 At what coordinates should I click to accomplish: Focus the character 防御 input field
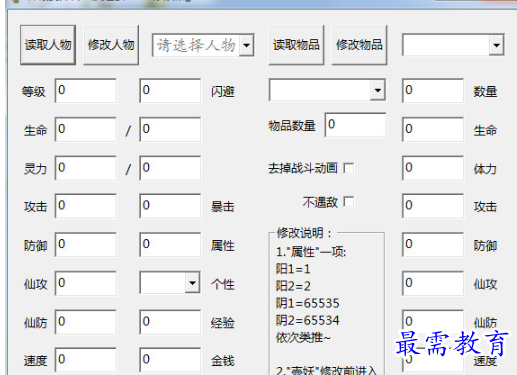tap(86, 245)
